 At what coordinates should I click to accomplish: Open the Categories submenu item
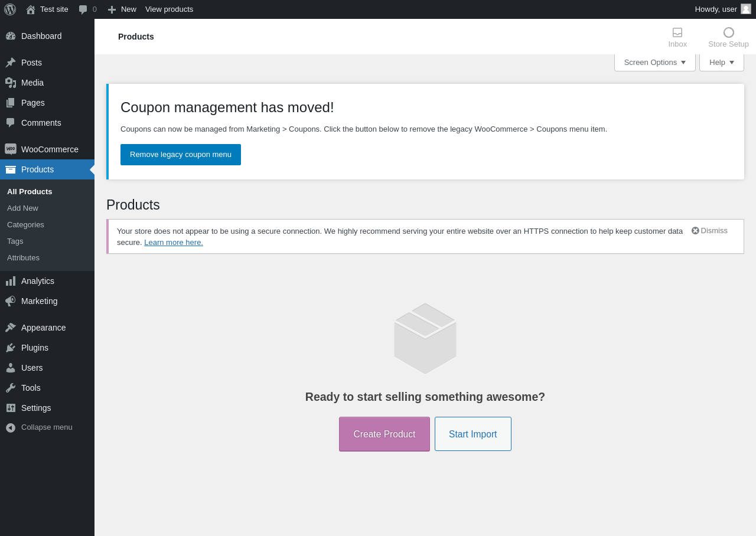[x=25, y=225]
